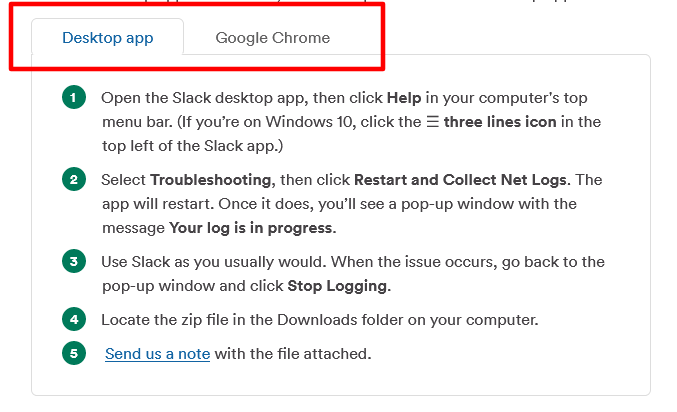This screenshot has height=412, width=677.
Task: Click the ☰ hamburger glyph in step one
Action: 430,122
